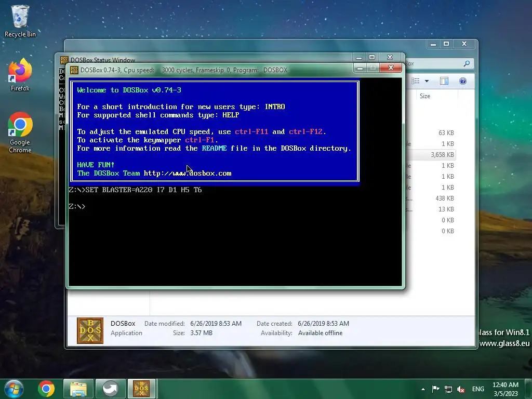Click the Explorer search magnifier icon
Screen dimensions: 532x399
[x=467, y=63]
